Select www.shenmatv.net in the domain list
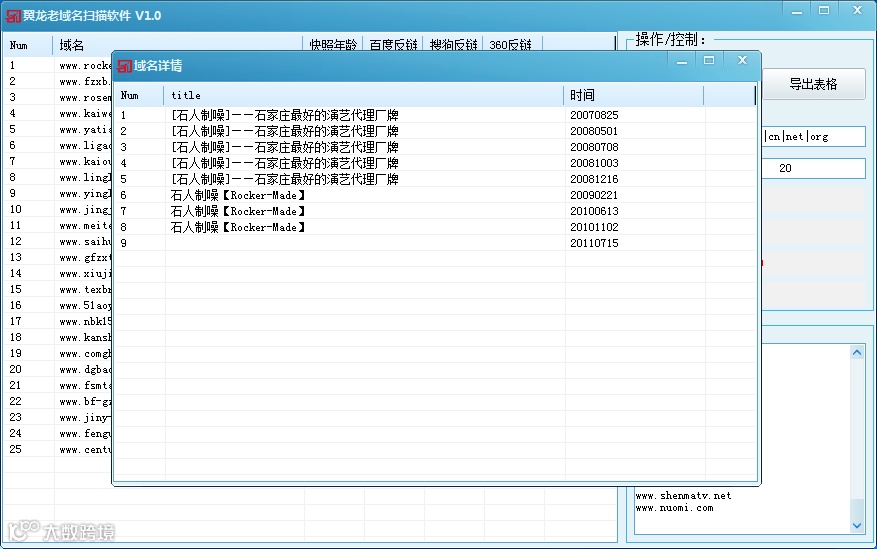 (x=683, y=496)
